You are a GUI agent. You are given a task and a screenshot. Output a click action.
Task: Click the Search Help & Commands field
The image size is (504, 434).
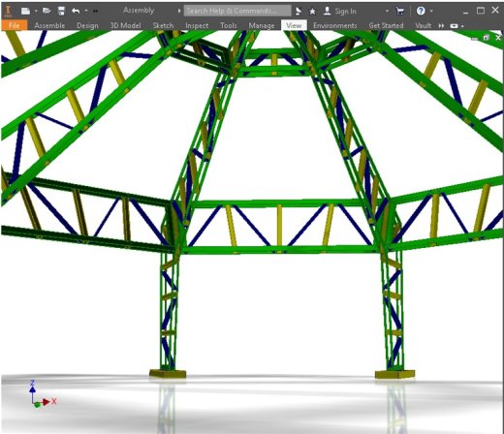coord(237,11)
